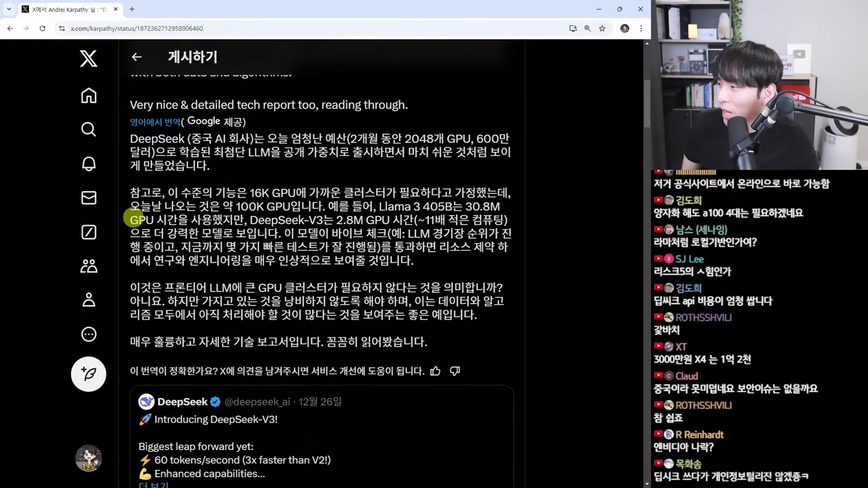Select the X Andrej Karpathy tab
This screenshot has width=868, height=488.
click(x=69, y=9)
